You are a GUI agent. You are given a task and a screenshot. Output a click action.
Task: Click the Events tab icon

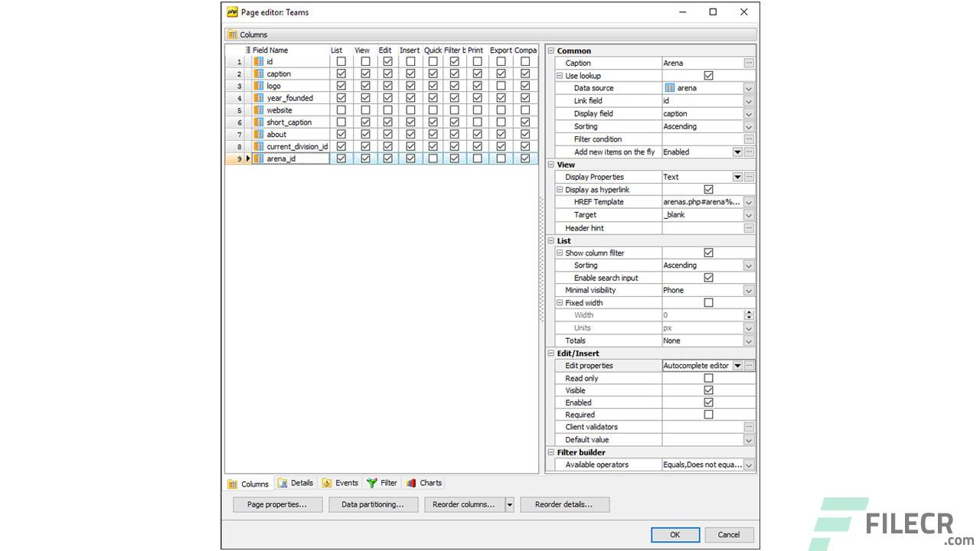pos(328,483)
